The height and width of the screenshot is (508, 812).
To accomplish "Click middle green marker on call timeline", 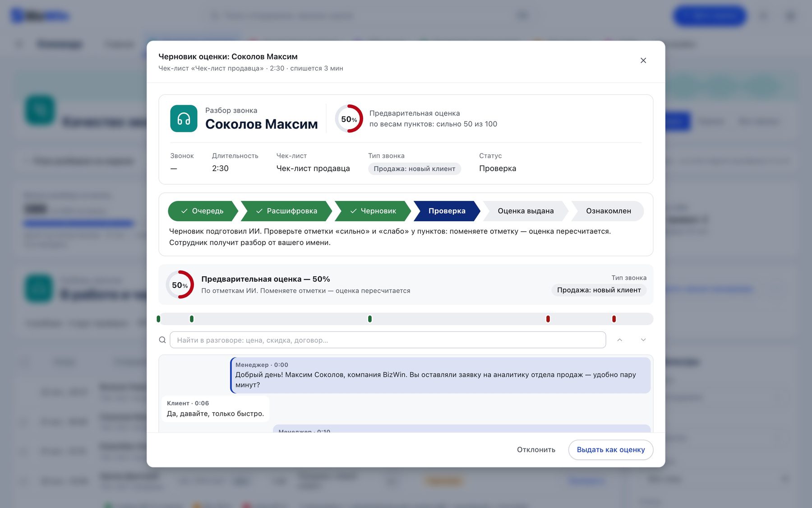I will 370,319.
